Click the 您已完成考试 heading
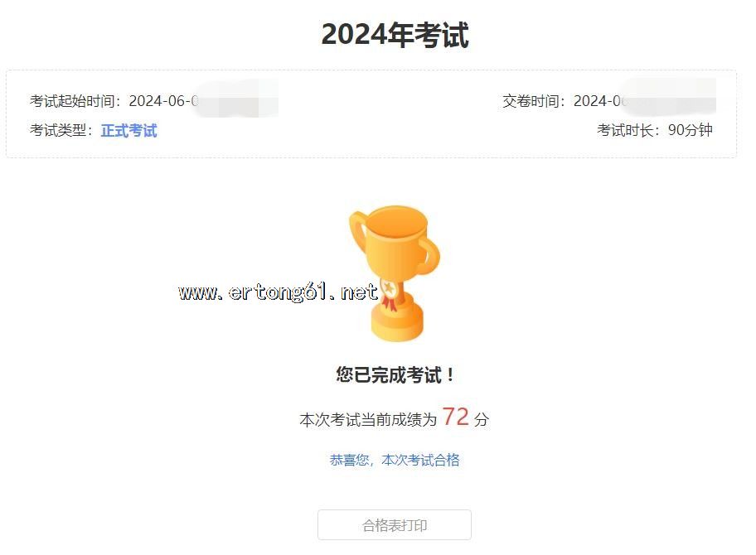Screen dimensions: 756x555 tap(395, 374)
